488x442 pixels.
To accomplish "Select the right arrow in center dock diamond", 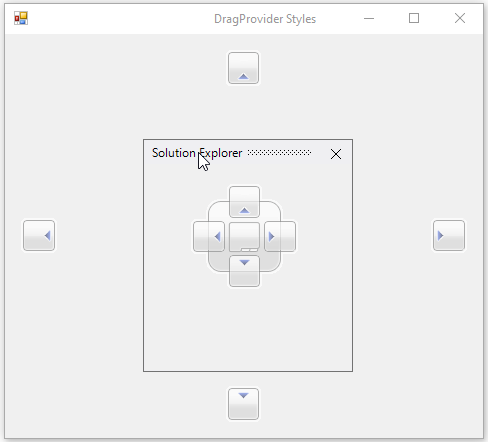I will pos(280,236).
